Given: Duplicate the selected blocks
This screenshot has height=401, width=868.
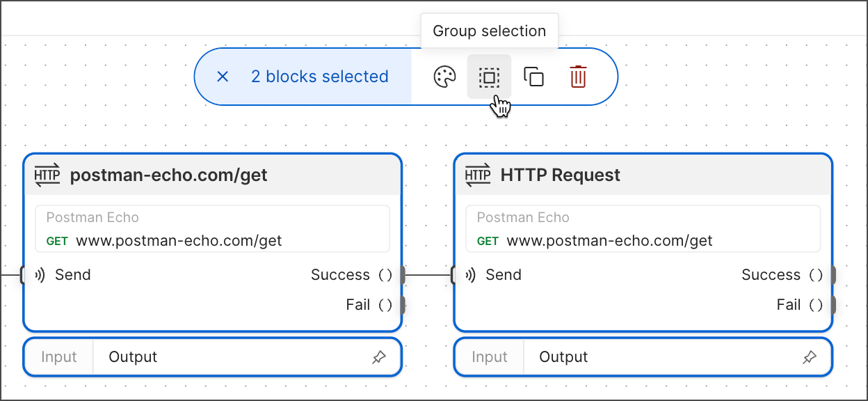Looking at the screenshot, I should point(533,77).
